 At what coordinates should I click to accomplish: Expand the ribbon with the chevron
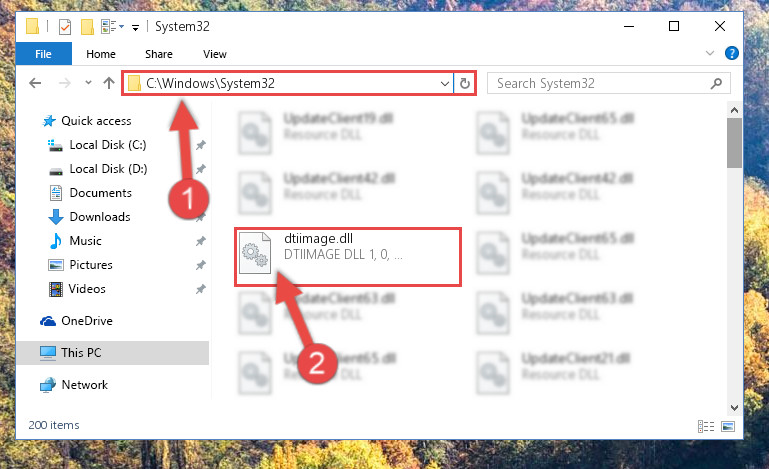click(710, 53)
